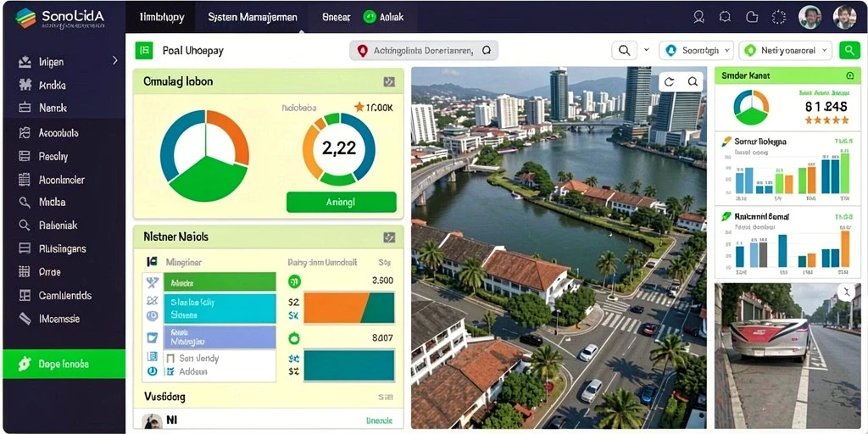Expand the Inigen submenu chevron

click(114, 60)
